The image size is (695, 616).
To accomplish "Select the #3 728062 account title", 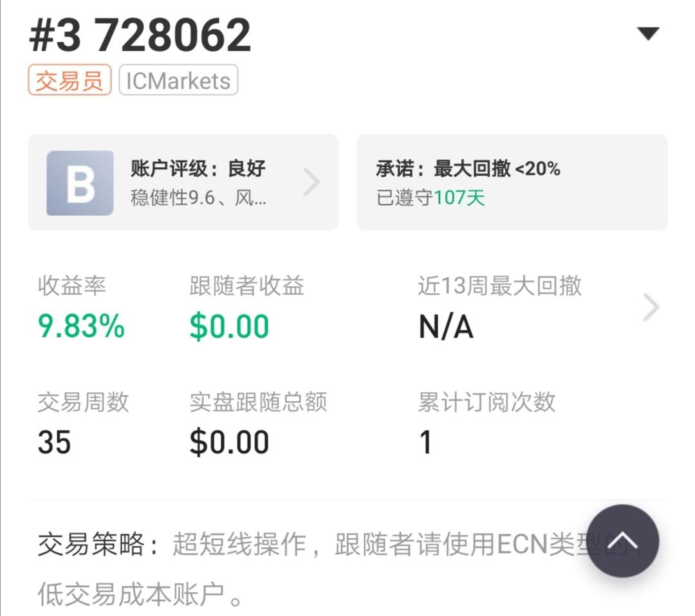I will 140,35.
